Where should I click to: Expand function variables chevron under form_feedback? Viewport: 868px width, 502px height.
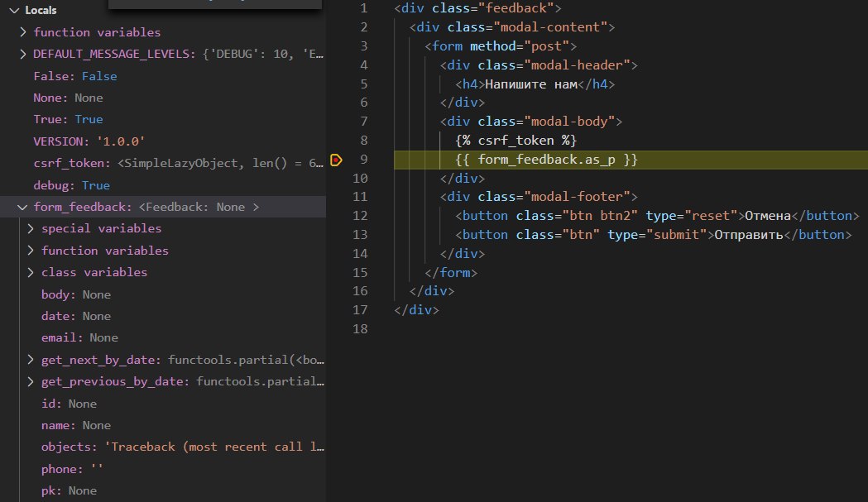pos(31,250)
